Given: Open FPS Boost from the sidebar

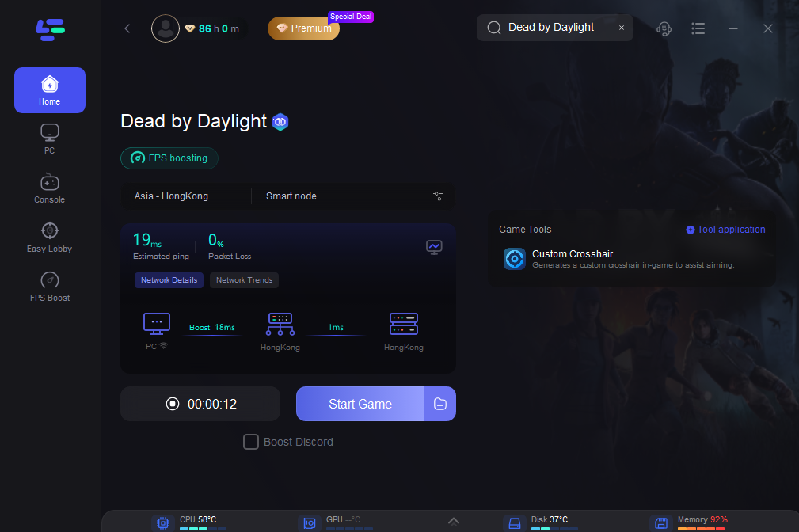Looking at the screenshot, I should (x=49, y=286).
